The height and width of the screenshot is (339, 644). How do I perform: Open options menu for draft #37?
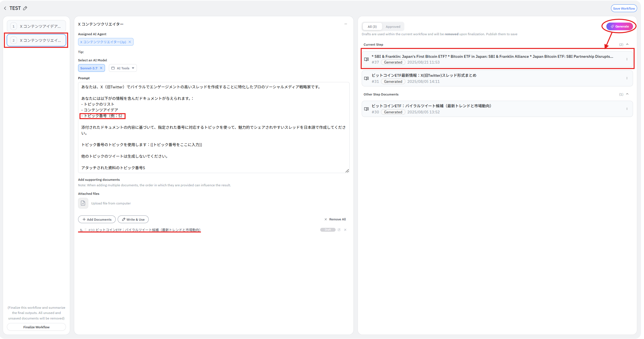tap(627, 59)
